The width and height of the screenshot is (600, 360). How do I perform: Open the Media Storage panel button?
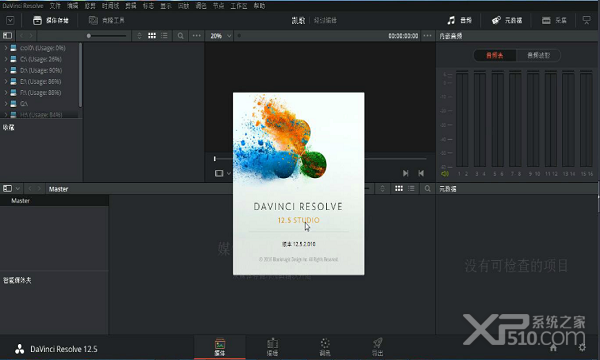tap(50, 20)
